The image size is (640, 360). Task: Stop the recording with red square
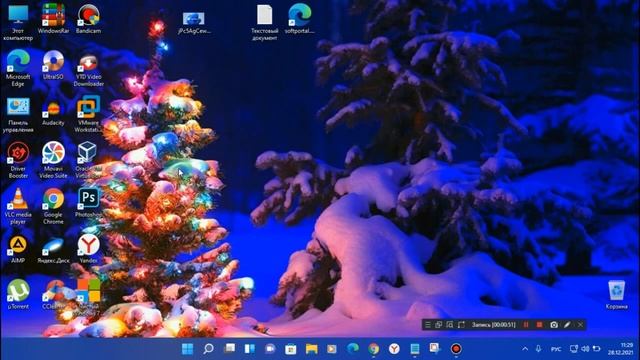(x=539, y=325)
